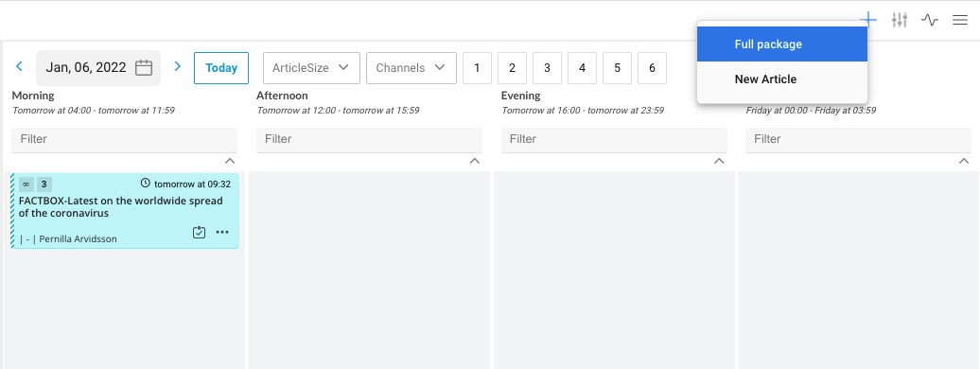Open the calendar date picker icon
The height and width of the screenshot is (369, 980).
pyautogui.click(x=145, y=67)
